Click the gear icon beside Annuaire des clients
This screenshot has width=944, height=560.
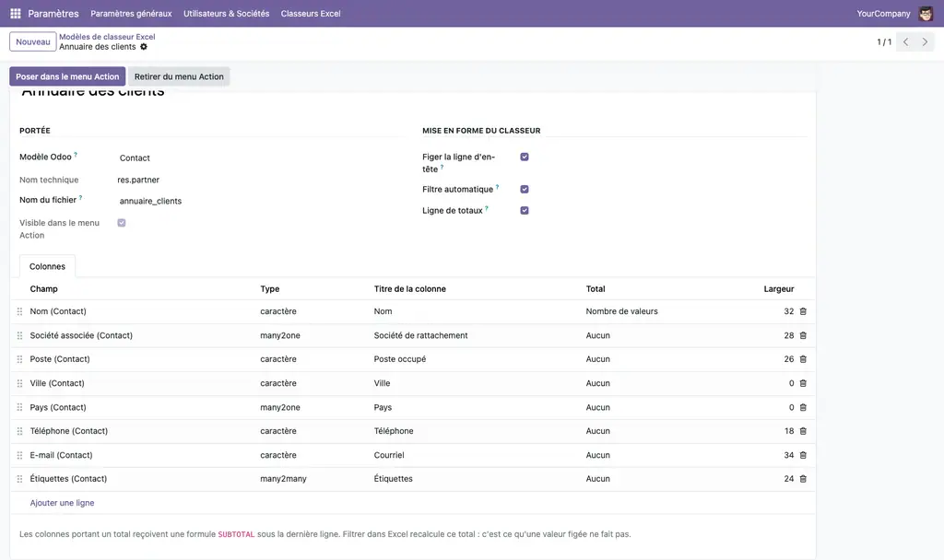(x=144, y=47)
